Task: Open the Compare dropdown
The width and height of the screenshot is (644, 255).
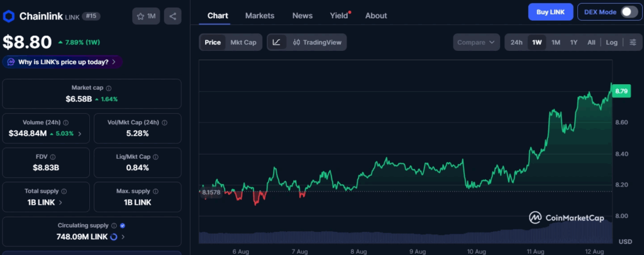Action: click(477, 42)
